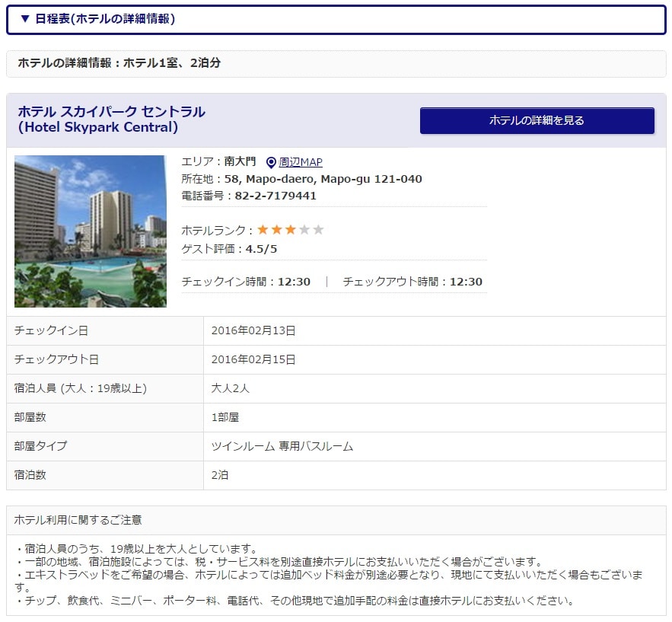
Task: Click the ホテルの詳細を見る button
Action: click(x=537, y=120)
